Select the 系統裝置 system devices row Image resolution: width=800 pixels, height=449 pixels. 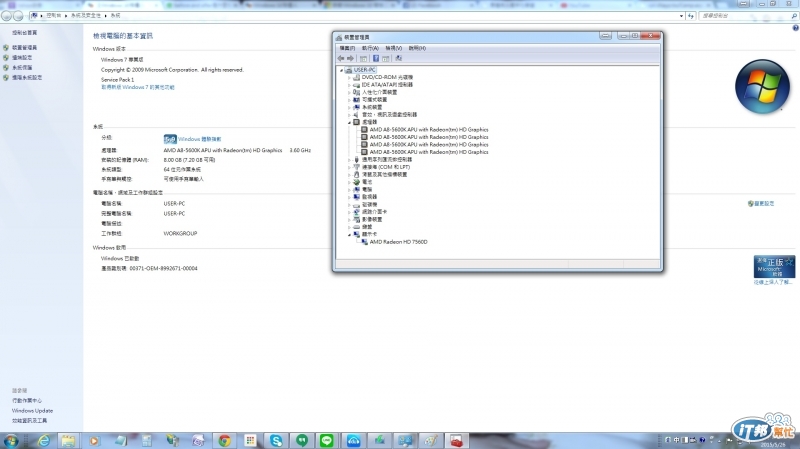click(372, 107)
